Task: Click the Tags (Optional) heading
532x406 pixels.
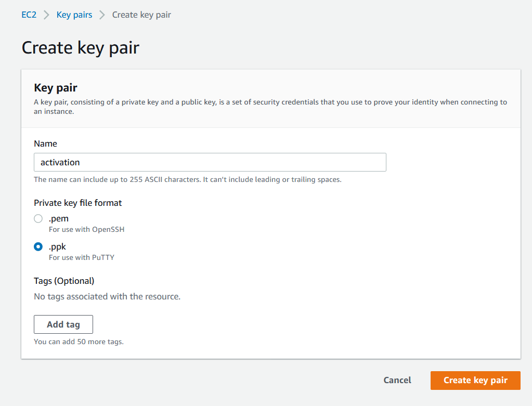Action: (64, 281)
